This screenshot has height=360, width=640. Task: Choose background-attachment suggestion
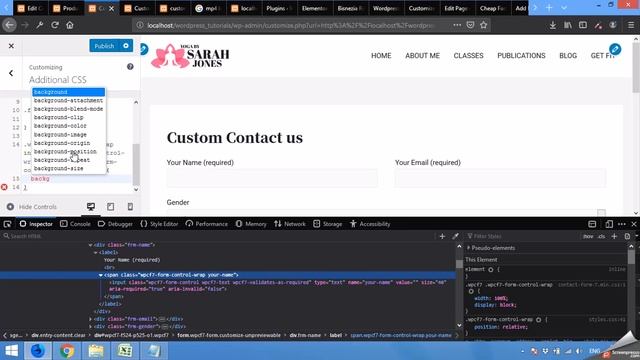point(68,100)
